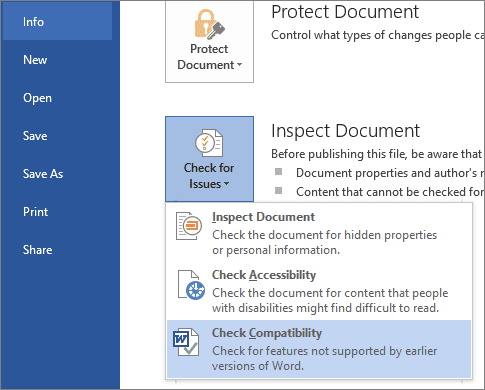Click 'Document properties and author's' bullet text
Image resolution: width=485 pixels, height=390 pixels.
point(387,173)
